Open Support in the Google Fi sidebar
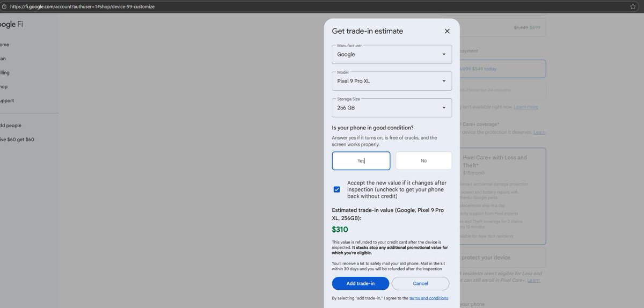 pos(6,100)
